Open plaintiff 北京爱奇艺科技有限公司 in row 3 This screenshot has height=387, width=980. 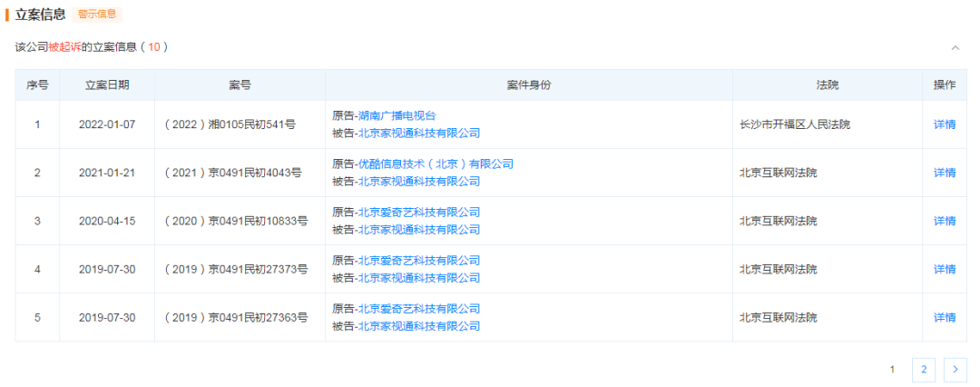coord(418,213)
